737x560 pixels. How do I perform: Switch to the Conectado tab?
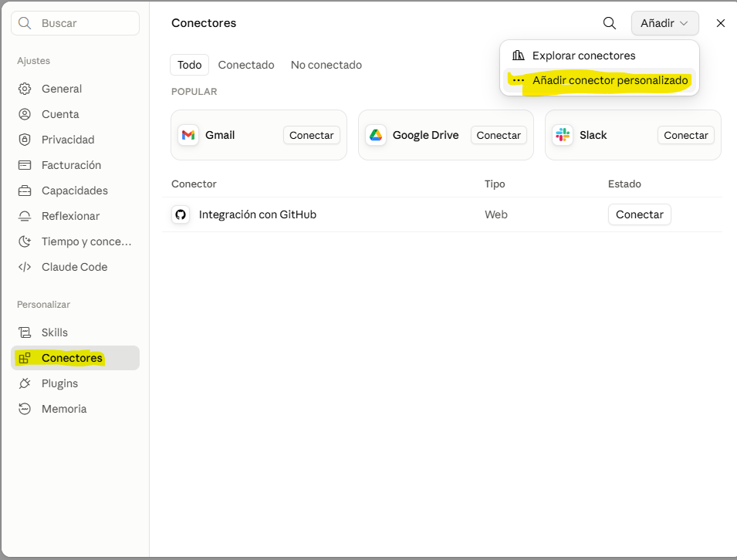[x=246, y=65]
